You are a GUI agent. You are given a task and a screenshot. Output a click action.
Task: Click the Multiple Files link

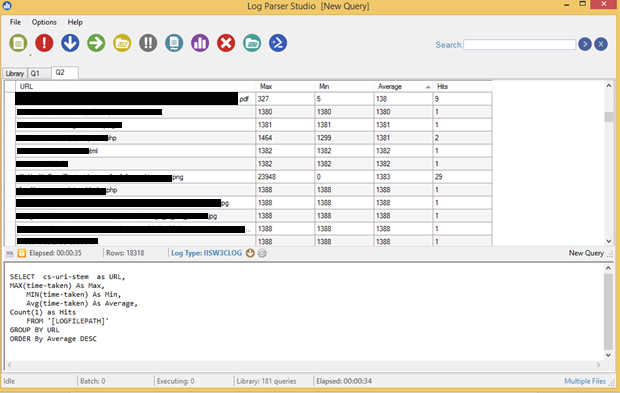point(585,381)
